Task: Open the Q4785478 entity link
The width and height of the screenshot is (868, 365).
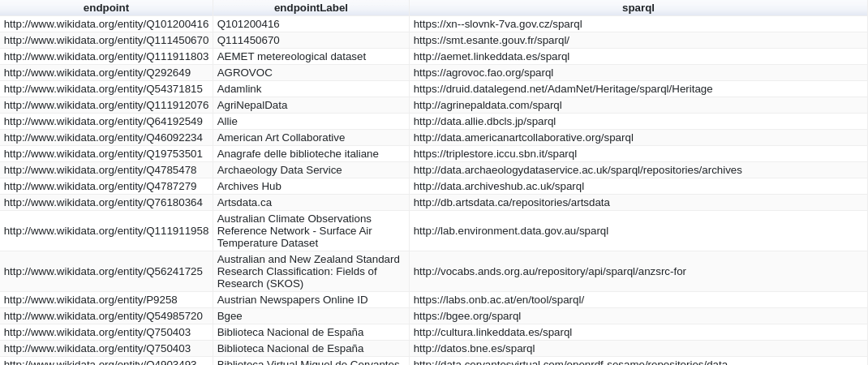Action: pyautogui.click(x=100, y=170)
